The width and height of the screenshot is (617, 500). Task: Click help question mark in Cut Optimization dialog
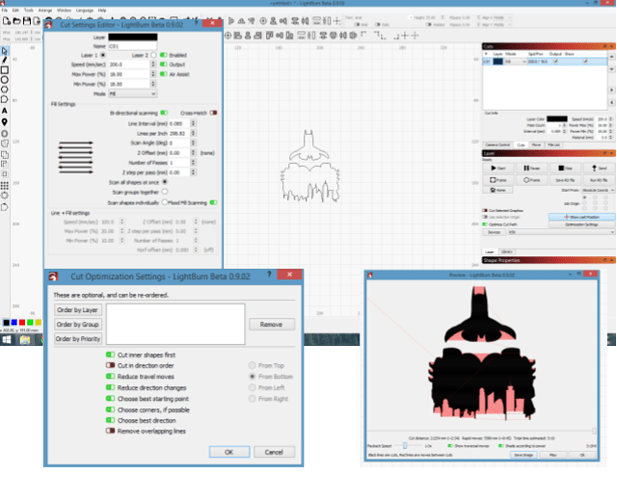click(269, 274)
